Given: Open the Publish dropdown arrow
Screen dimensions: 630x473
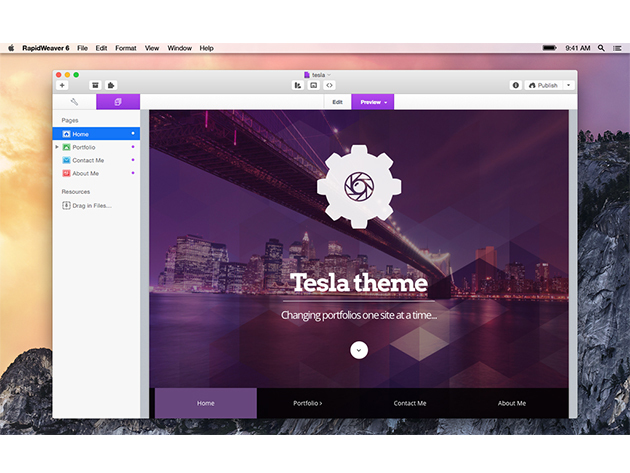Looking at the screenshot, I should (569, 85).
